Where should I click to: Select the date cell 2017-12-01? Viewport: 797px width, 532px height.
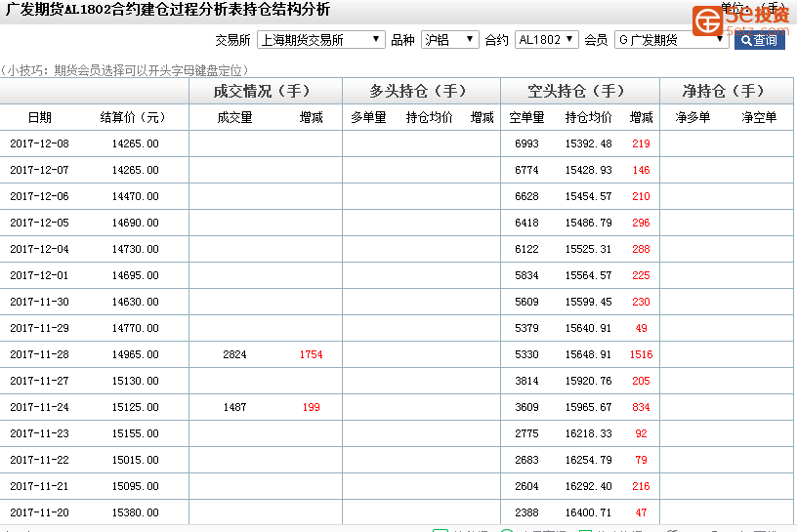pos(39,275)
